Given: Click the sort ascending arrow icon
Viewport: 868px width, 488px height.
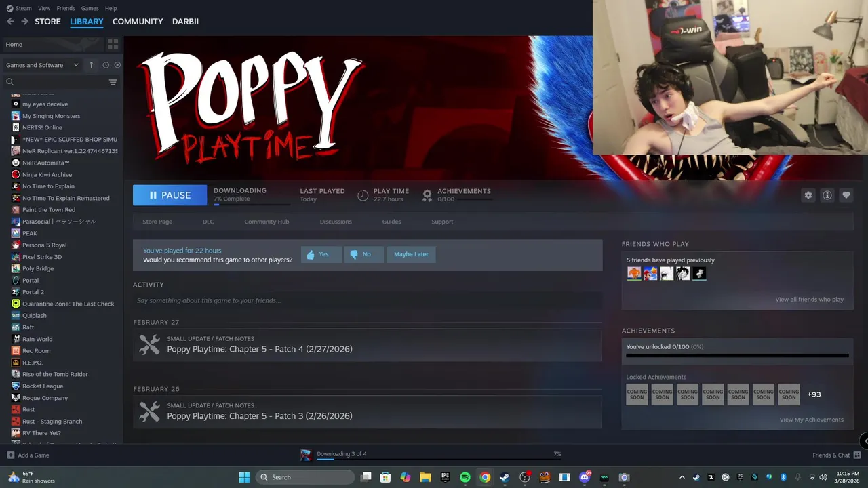Looking at the screenshot, I should tap(92, 65).
